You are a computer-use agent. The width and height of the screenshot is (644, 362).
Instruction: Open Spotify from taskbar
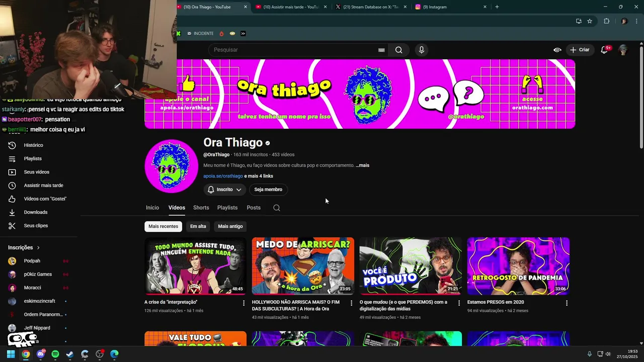click(x=55, y=354)
